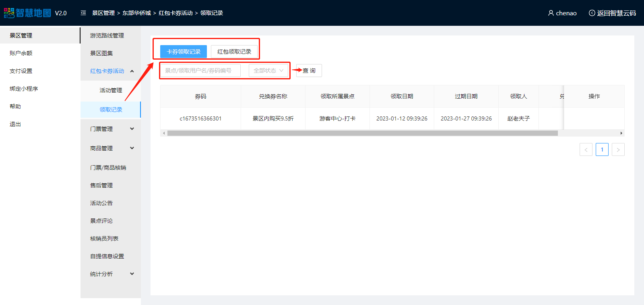Image resolution: width=644 pixels, height=305 pixels.
Task: Click the 智慧地图 logo icon
Action: (10, 13)
